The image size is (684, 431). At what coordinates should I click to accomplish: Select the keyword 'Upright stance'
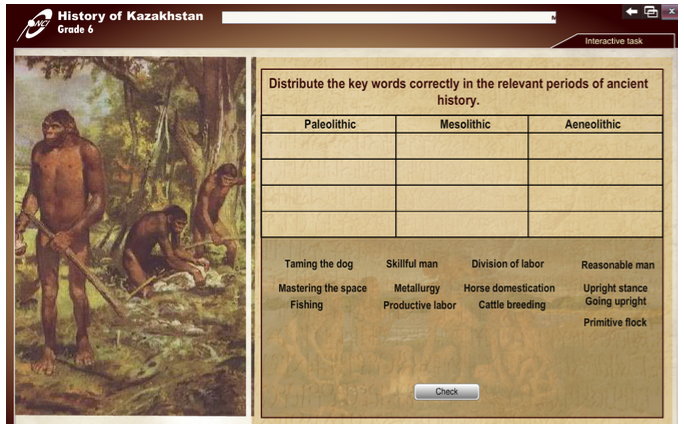[615, 288]
